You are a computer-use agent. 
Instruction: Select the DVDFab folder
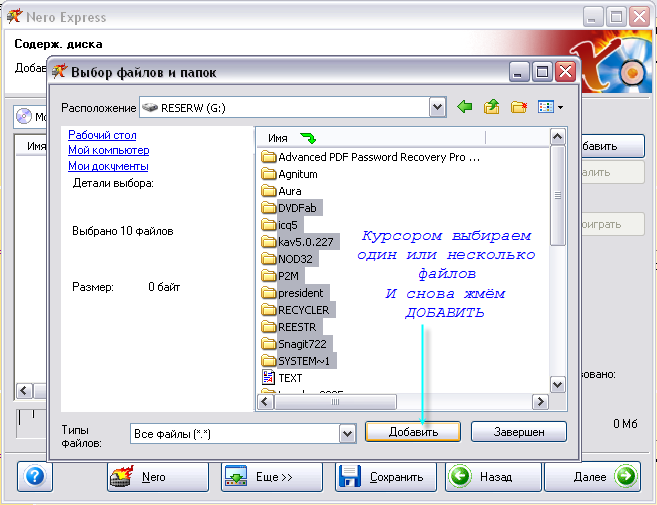pos(291,208)
